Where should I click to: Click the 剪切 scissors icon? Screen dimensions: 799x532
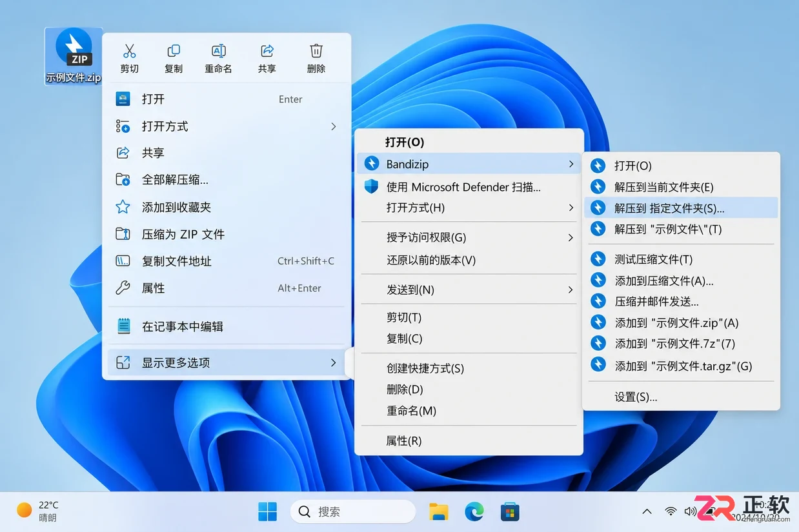[129, 51]
